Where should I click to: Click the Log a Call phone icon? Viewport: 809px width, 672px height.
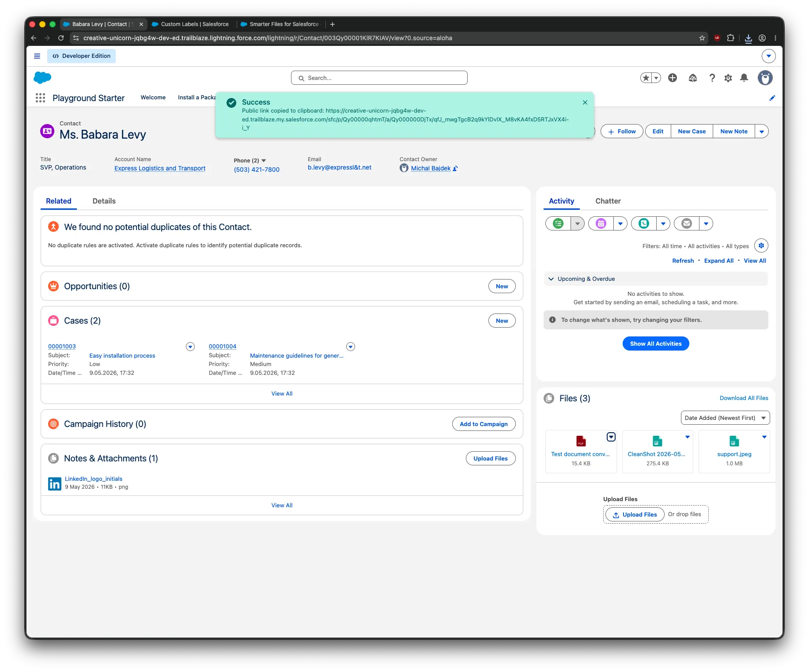(644, 223)
